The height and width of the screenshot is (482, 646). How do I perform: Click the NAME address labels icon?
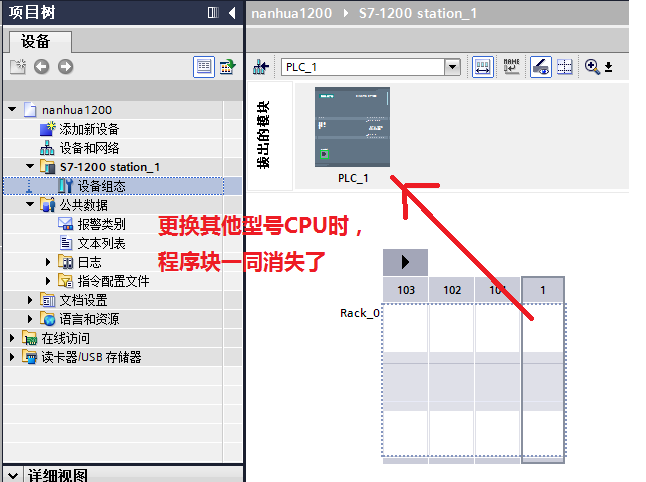(511, 66)
